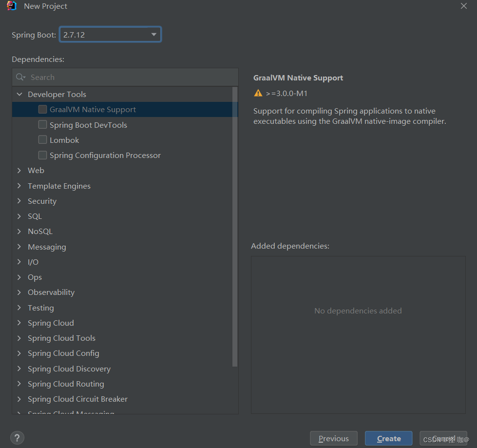
Task: Click the 'No dependencies added' text
Action: coord(358,311)
